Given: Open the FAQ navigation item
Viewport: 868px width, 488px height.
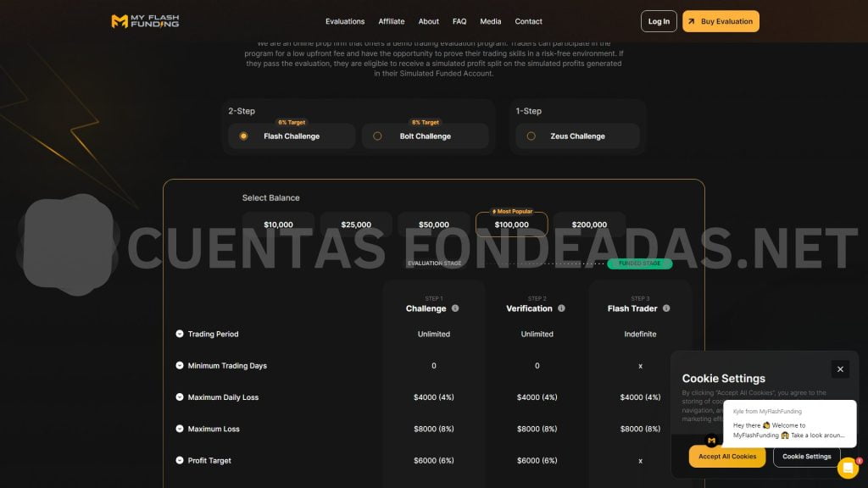Looking at the screenshot, I should (x=459, y=21).
